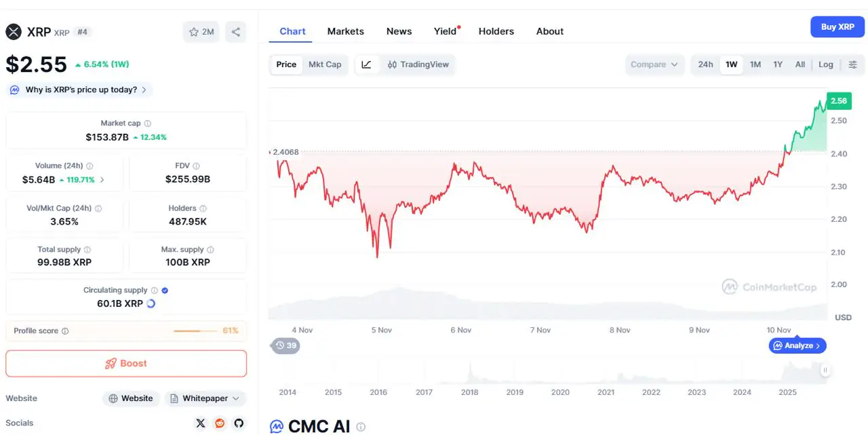This screenshot has width=868, height=435.
Task: Open the Compare dropdown
Action: pos(654,64)
